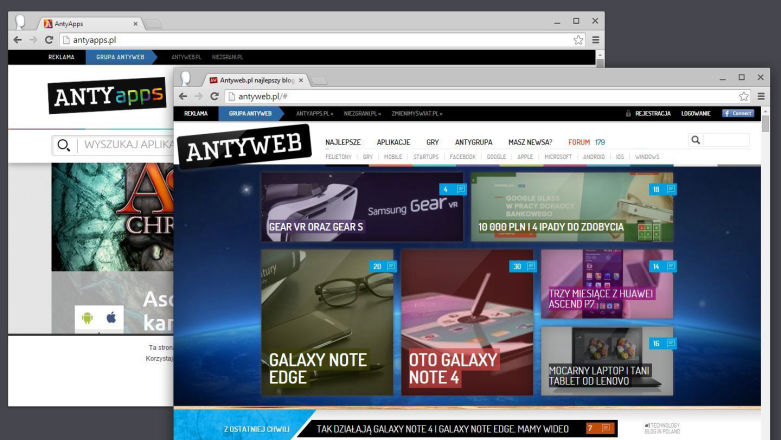Click the ANTYapps logo
The width and height of the screenshot is (781, 440).
coord(107,95)
